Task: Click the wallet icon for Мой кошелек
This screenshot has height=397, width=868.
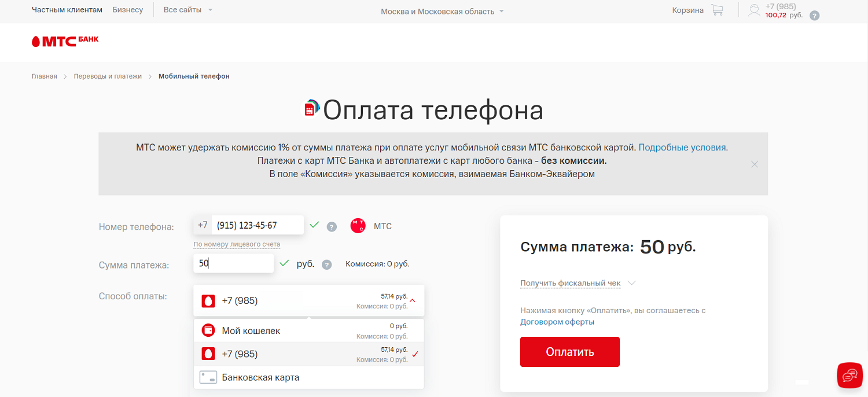Action: 208,330
